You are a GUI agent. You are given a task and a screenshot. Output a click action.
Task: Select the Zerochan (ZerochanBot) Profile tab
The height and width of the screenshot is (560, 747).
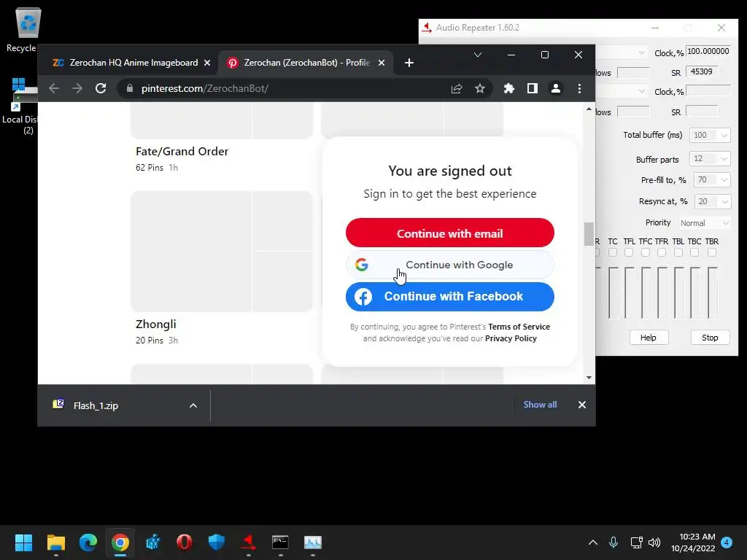click(305, 63)
